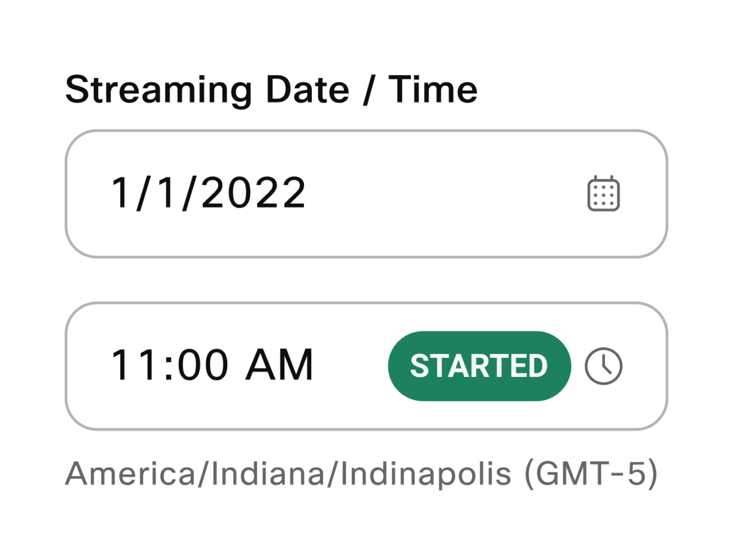The width and height of the screenshot is (733, 560).
Task: Open the clock time picker icon
Action: point(603,366)
